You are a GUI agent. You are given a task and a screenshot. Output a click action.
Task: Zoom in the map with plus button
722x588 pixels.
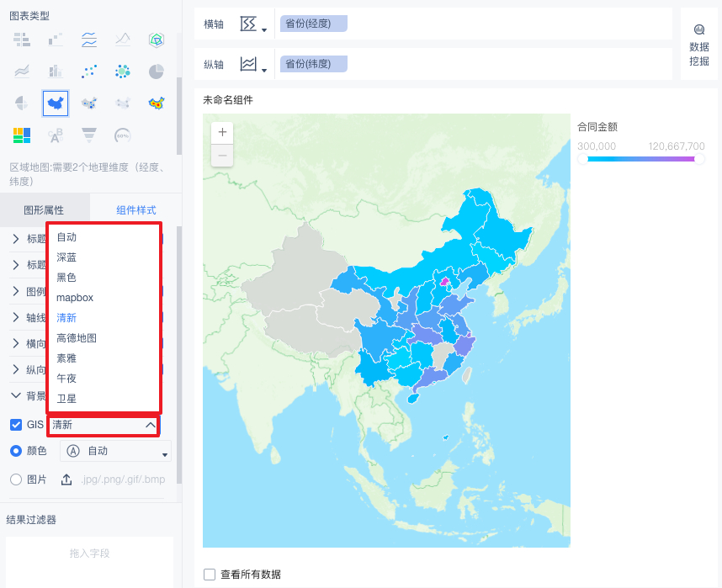click(222, 133)
